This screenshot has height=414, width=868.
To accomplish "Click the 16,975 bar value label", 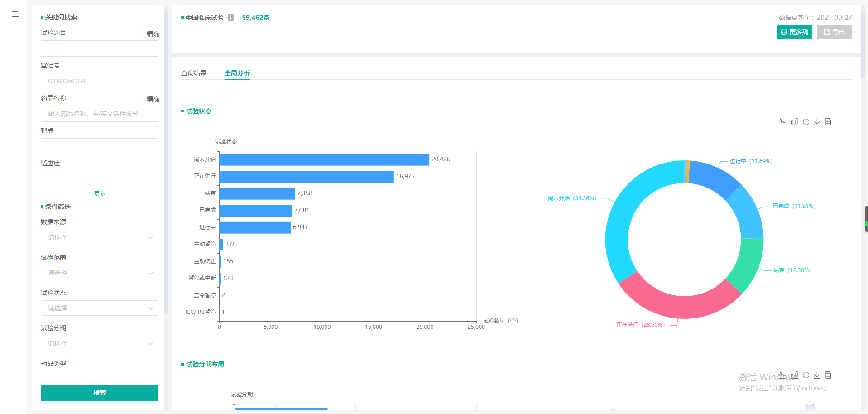I will tap(405, 177).
